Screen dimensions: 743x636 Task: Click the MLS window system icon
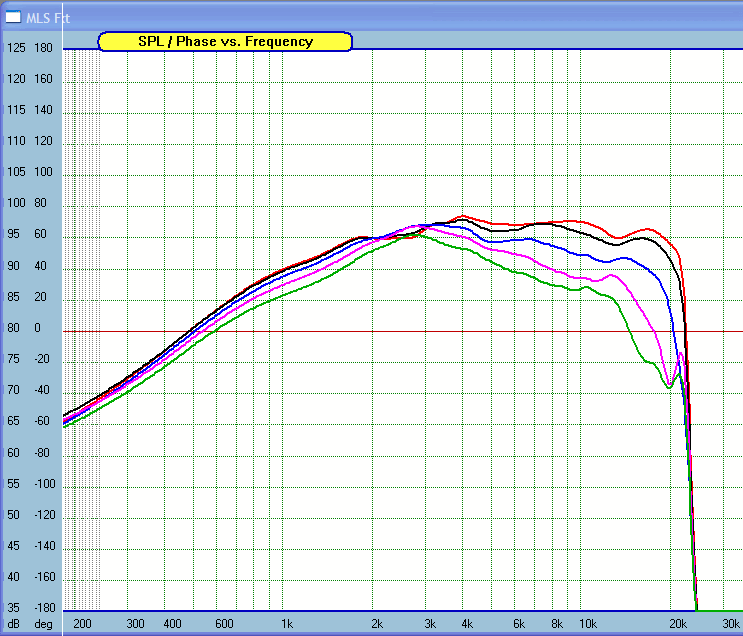(13, 17)
